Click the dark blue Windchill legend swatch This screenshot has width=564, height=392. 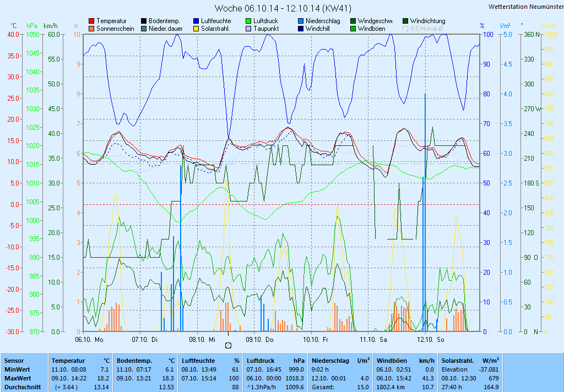[301, 29]
